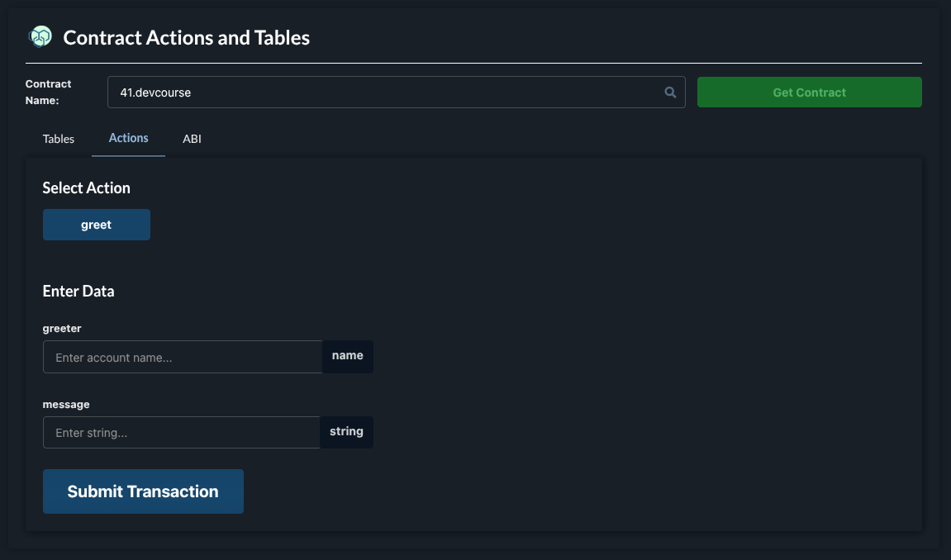Click the greeter account name input field
The image size is (951, 560).
tap(182, 357)
